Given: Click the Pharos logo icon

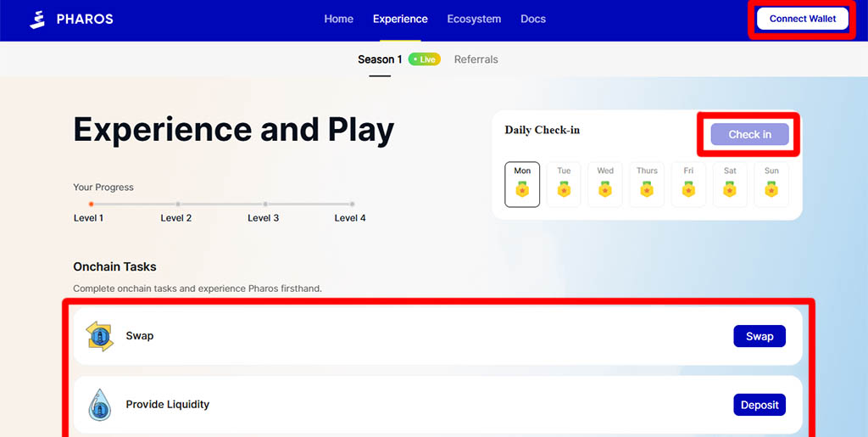Looking at the screenshot, I should point(37,20).
